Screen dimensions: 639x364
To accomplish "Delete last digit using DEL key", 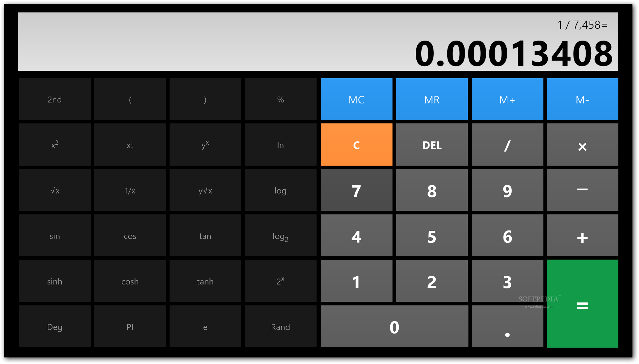I will [x=432, y=144].
